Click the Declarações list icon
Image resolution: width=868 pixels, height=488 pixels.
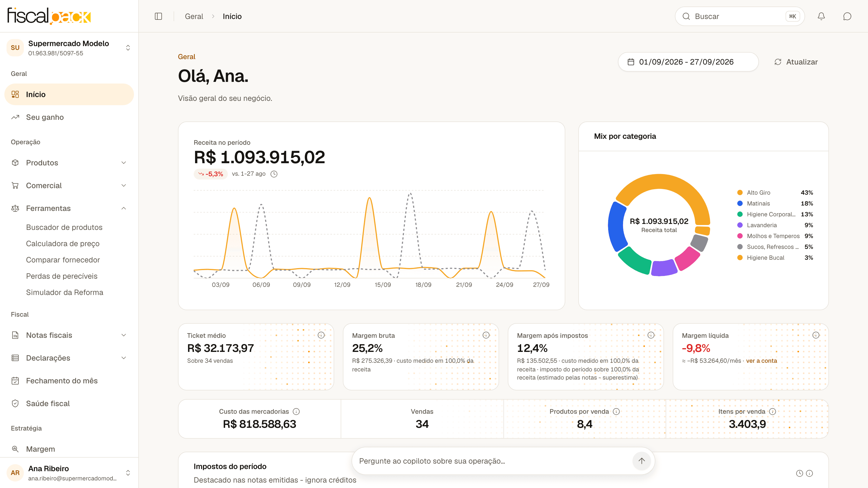[x=15, y=358]
